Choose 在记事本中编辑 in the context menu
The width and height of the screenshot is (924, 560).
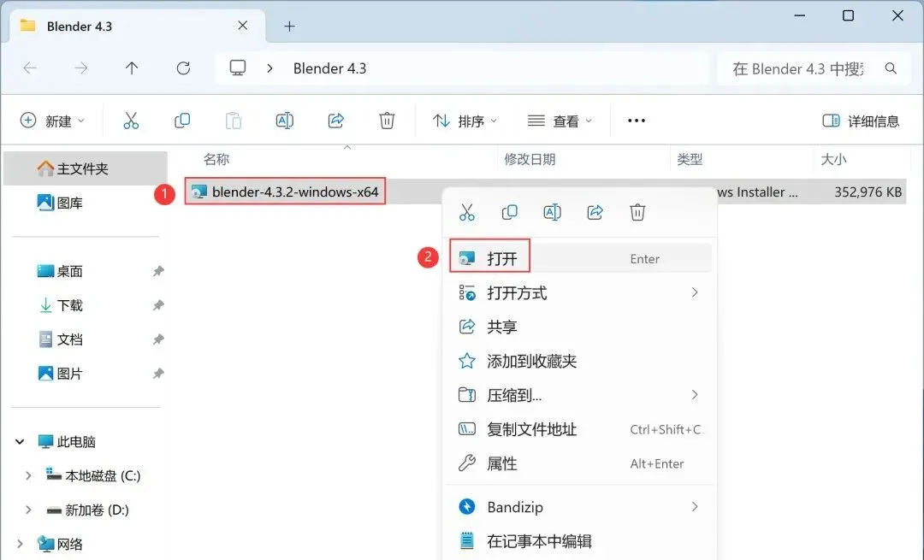click(579, 541)
